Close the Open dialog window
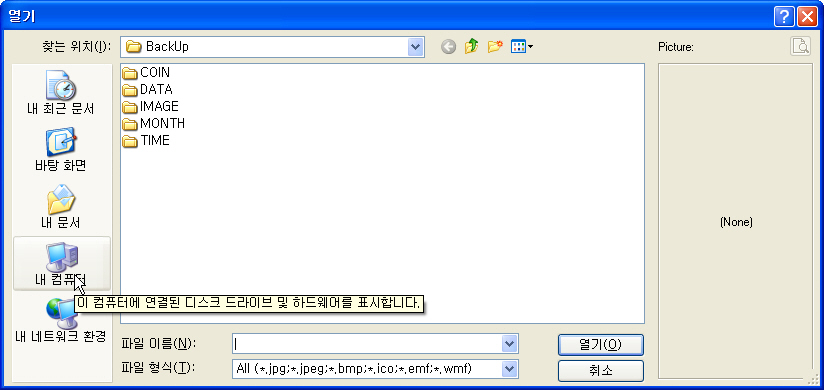The height and width of the screenshot is (390, 824). pos(807,17)
